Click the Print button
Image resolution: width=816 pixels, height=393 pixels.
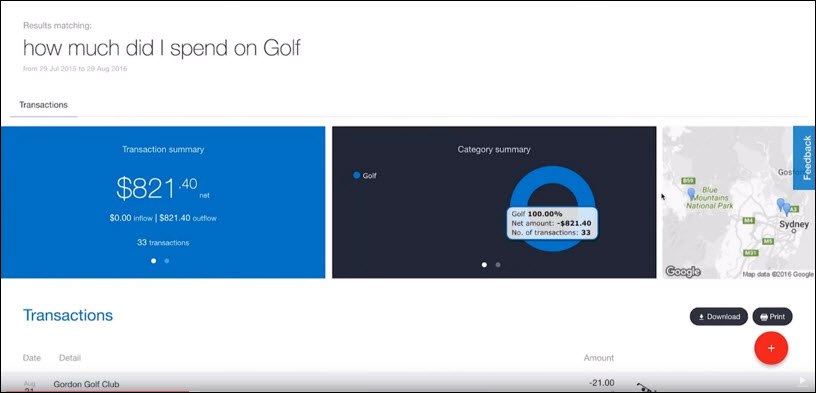(x=772, y=316)
